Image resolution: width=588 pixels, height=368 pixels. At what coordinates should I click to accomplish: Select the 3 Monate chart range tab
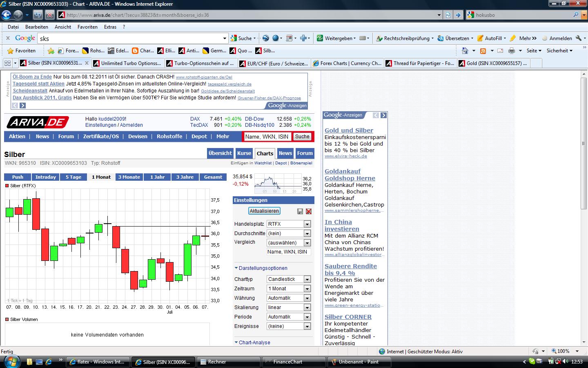[x=129, y=177]
